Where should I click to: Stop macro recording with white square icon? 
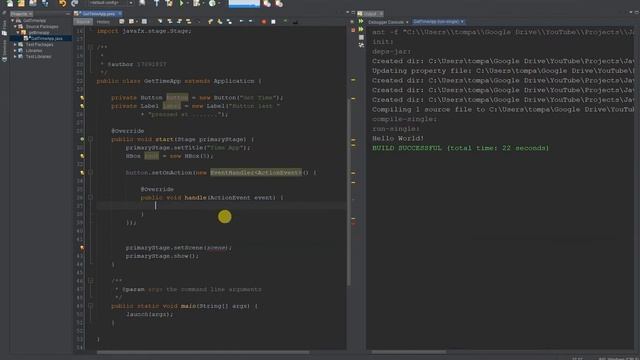click(273, 22)
